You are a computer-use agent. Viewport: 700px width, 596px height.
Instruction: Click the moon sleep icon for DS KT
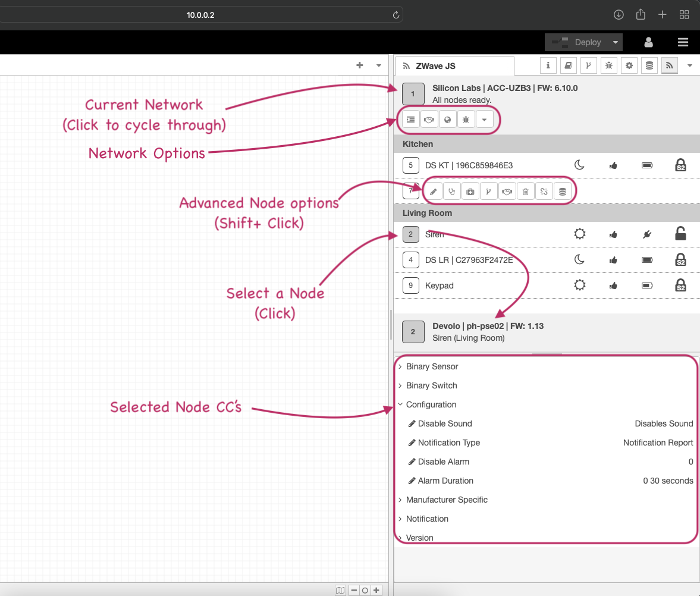pyautogui.click(x=579, y=165)
